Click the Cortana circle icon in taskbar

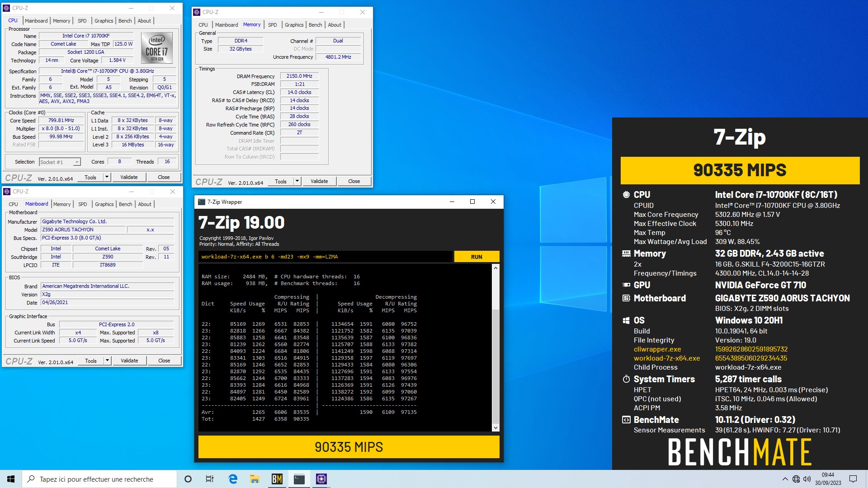point(188,479)
